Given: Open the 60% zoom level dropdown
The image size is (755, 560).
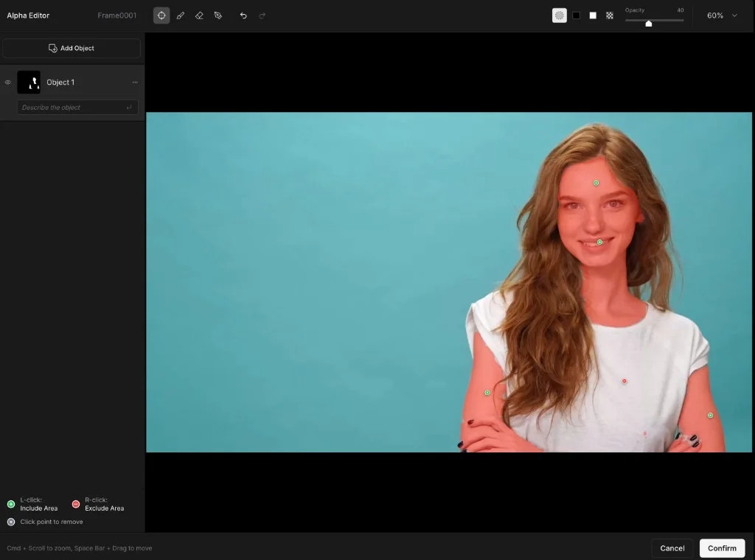Looking at the screenshot, I should point(722,15).
